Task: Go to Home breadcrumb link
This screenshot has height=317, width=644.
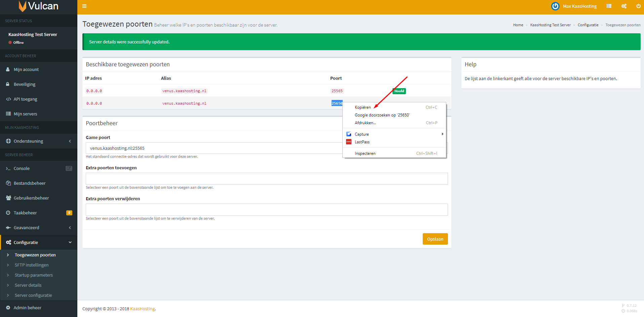Action: click(518, 25)
